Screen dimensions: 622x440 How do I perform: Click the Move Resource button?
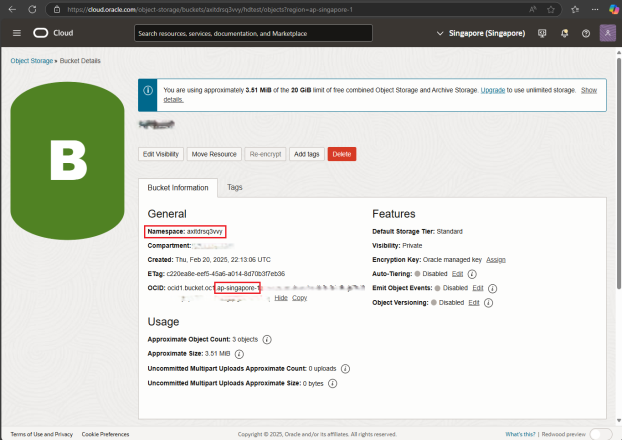214,154
